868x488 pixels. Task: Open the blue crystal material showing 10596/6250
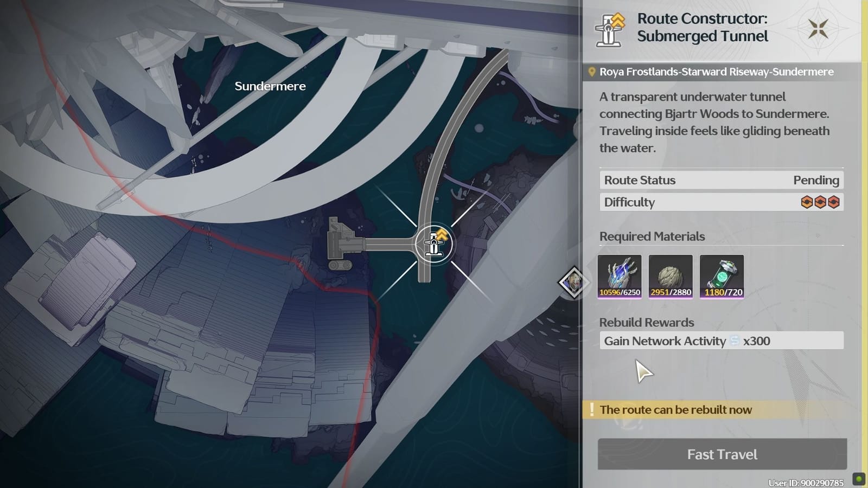pyautogui.click(x=620, y=277)
